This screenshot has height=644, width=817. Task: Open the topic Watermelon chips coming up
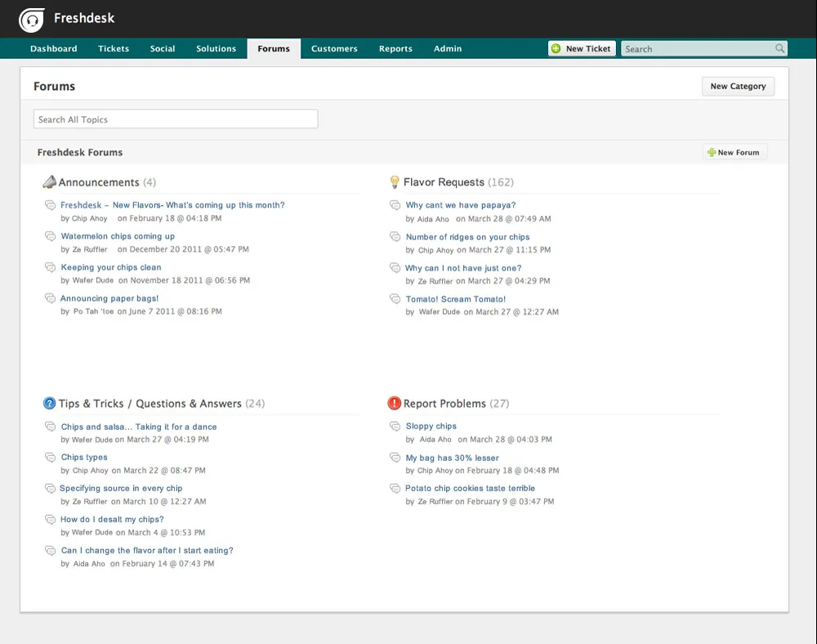coord(118,235)
